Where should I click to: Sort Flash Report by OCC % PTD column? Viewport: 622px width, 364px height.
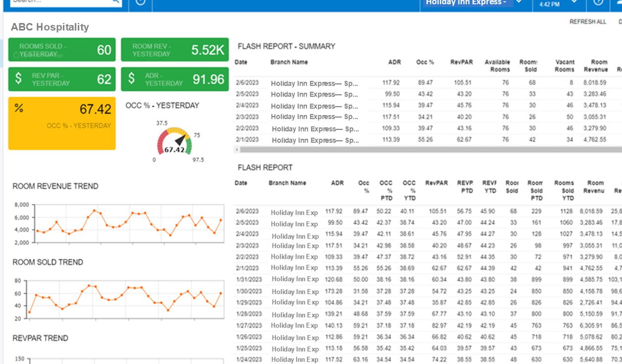point(386,190)
